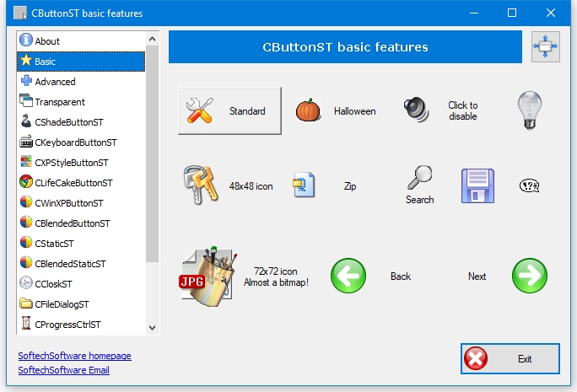Viewport: 577px width, 392px height.
Task: Click the red X Exit button
Action: [x=510, y=358]
